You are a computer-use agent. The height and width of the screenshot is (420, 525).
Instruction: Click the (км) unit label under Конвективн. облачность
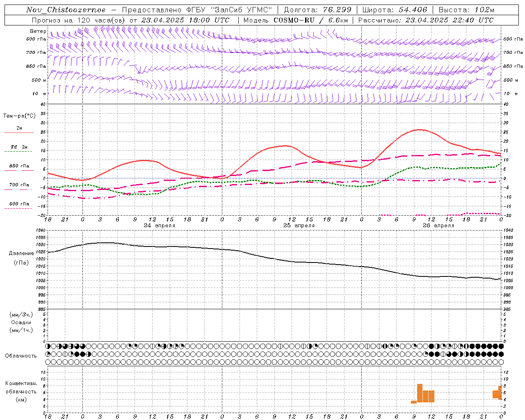coord(21,399)
